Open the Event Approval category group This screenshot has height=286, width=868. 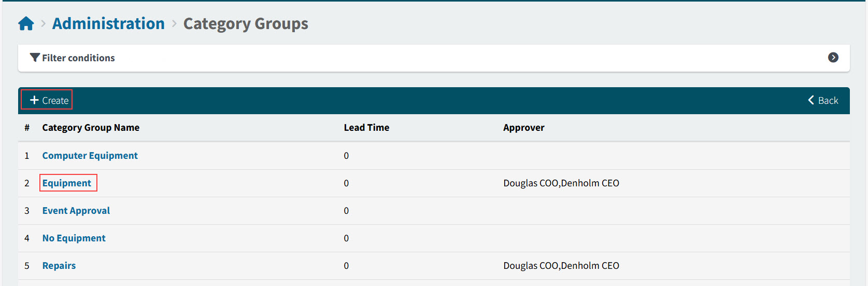tap(76, 211)
